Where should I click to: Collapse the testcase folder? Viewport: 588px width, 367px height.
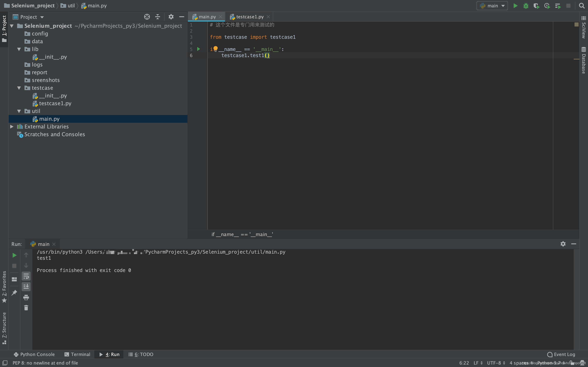[19, 88]
